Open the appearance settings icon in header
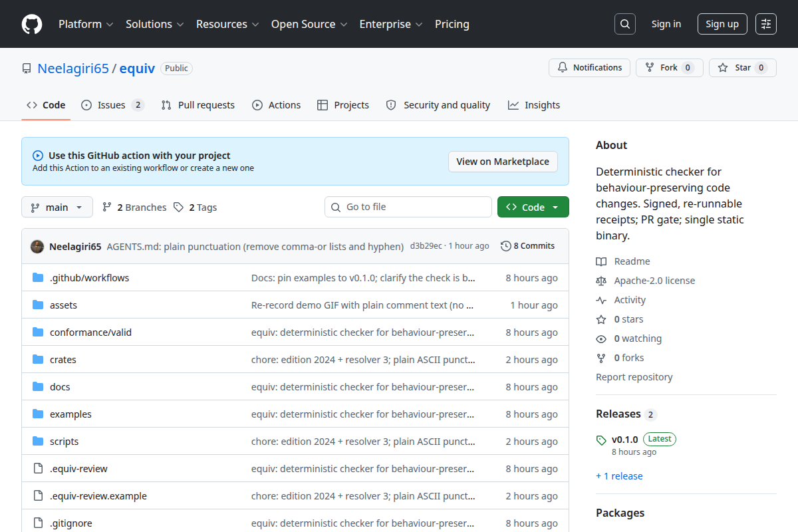This screenshot has height=532, width=798. (766, 24)
